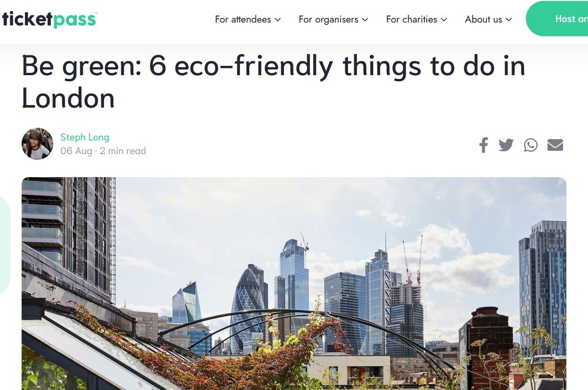
Task: Open Steph Long's round author avatar
Action: pos(37,144)
